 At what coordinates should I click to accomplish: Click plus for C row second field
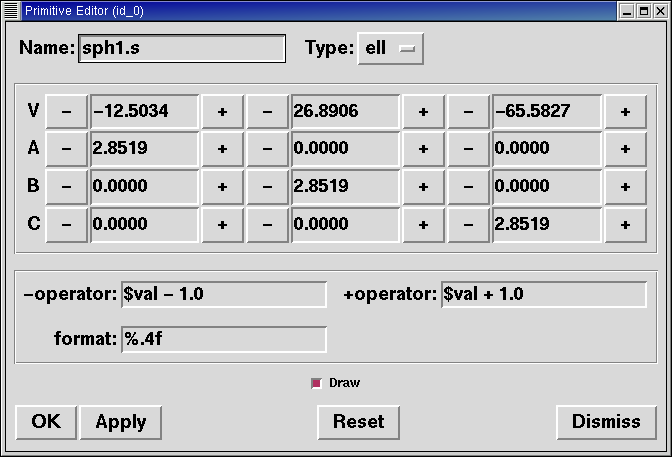[x=423, y=225]
